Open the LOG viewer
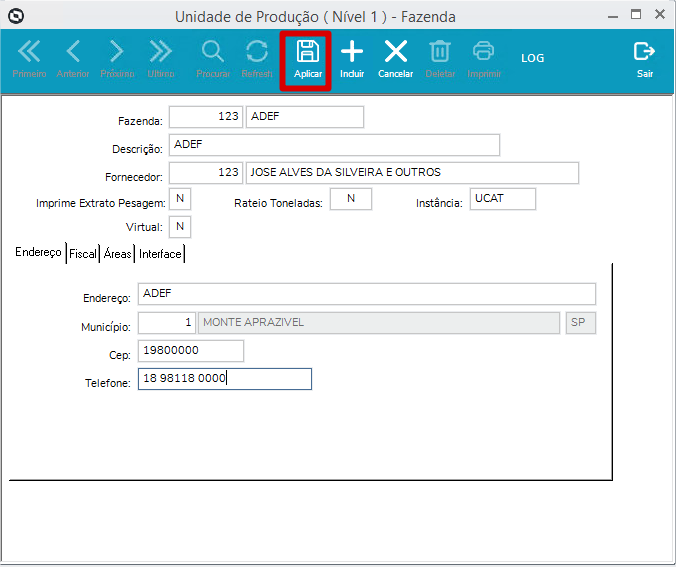Viewport: 676px width, 567px height. pyautogui.click(x=532, y=58)
